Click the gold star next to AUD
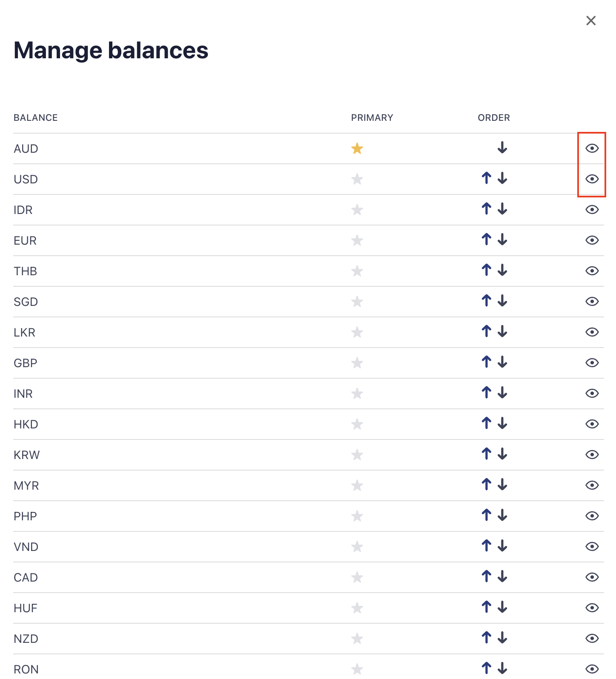This screenshot has width=616, height=679. 357,148
